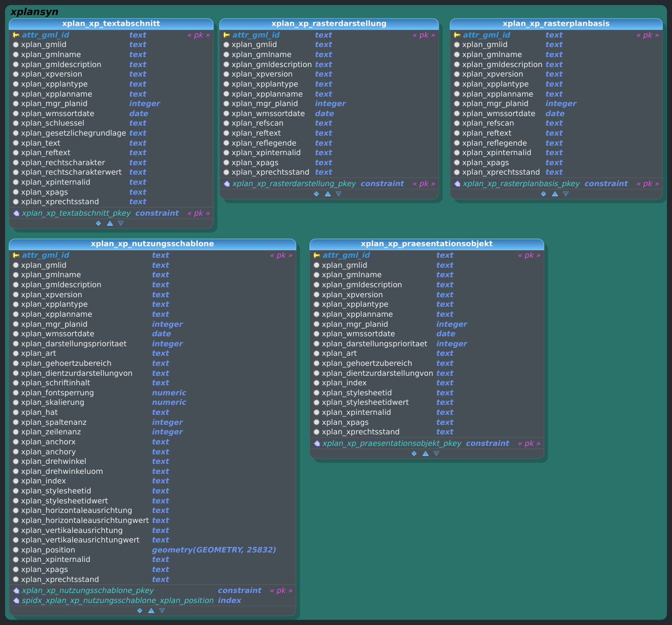Image resolution: width=672 pixels, height=625 pixels.
Task: Click the geometry(GEOMETRY, 25832) type text
Action: click(214, 550)
